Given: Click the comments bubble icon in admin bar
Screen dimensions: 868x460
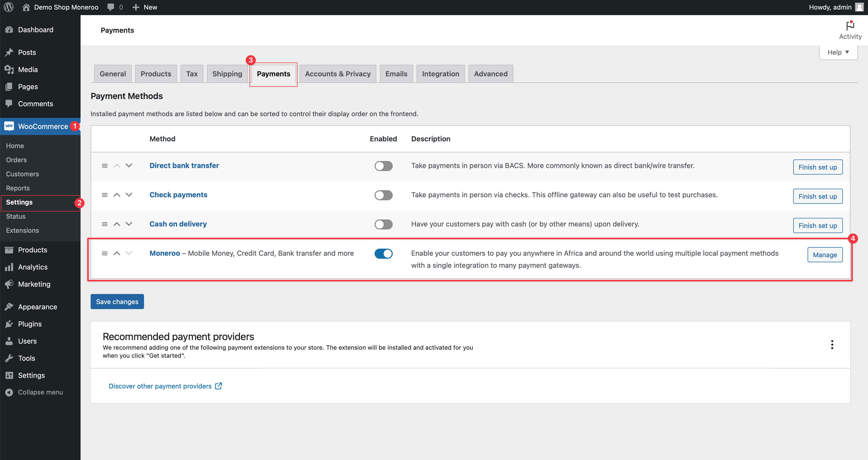Looking at the screenshot, I should coord(111,7).
